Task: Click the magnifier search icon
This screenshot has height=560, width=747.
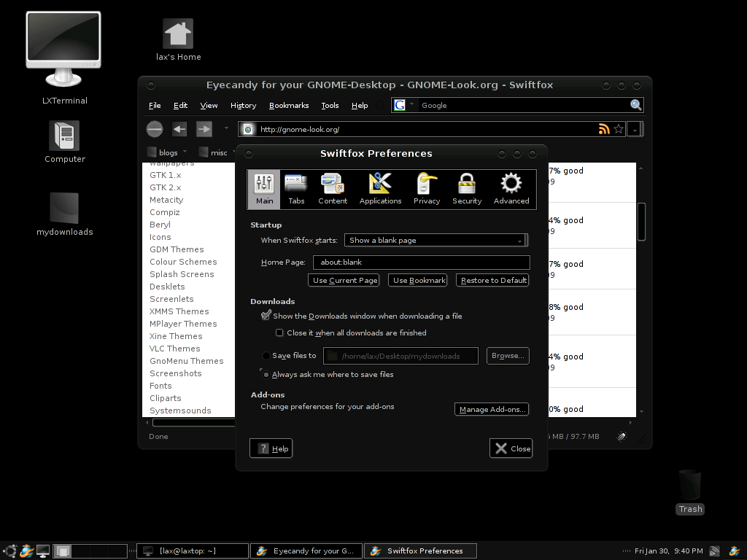Action: pos(636,105)
